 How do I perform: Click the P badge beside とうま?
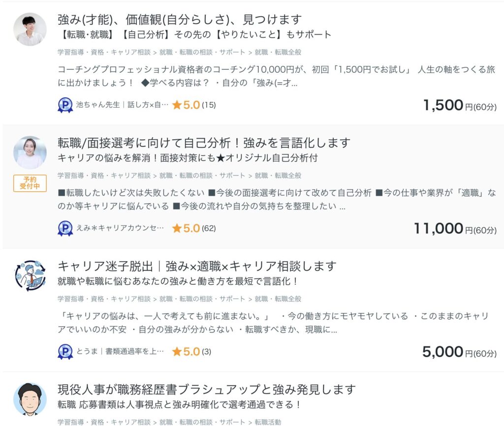pyautogui.click(x=65, y=352)
